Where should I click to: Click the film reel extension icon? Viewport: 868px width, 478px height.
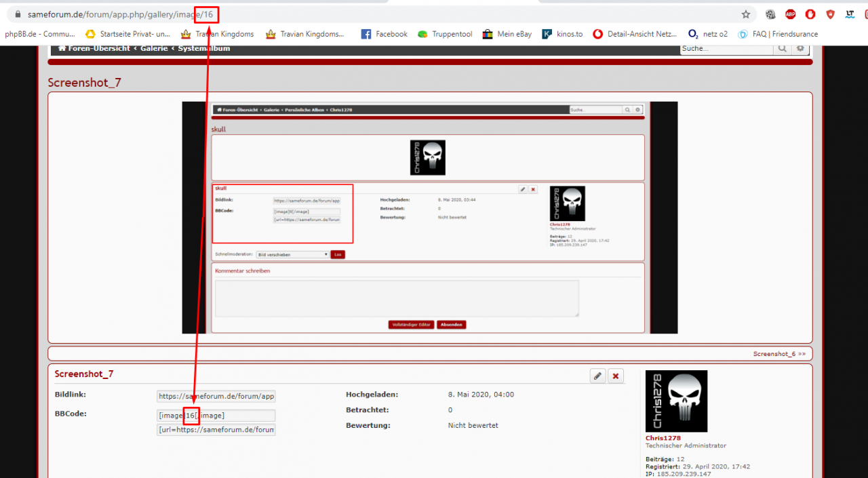pos(770,14)
